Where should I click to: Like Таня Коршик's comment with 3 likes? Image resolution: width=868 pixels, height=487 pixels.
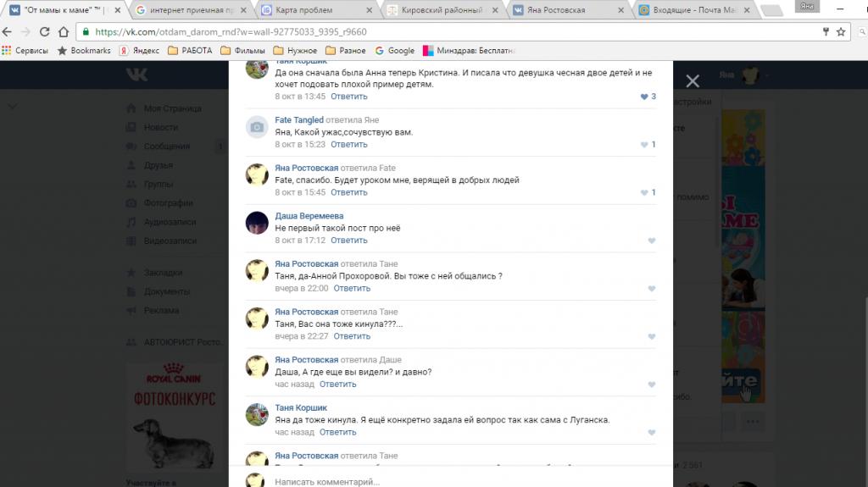[644, 97]
